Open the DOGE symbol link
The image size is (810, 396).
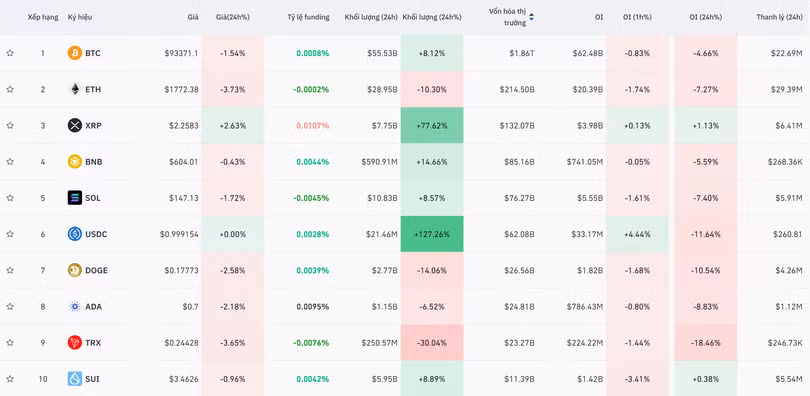tap(97, 271)
